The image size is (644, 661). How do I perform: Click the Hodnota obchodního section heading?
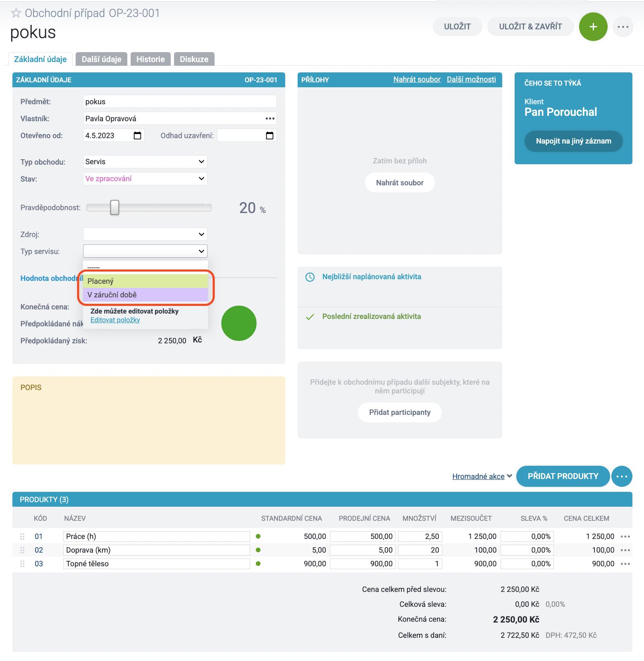[x=52, y=278]
